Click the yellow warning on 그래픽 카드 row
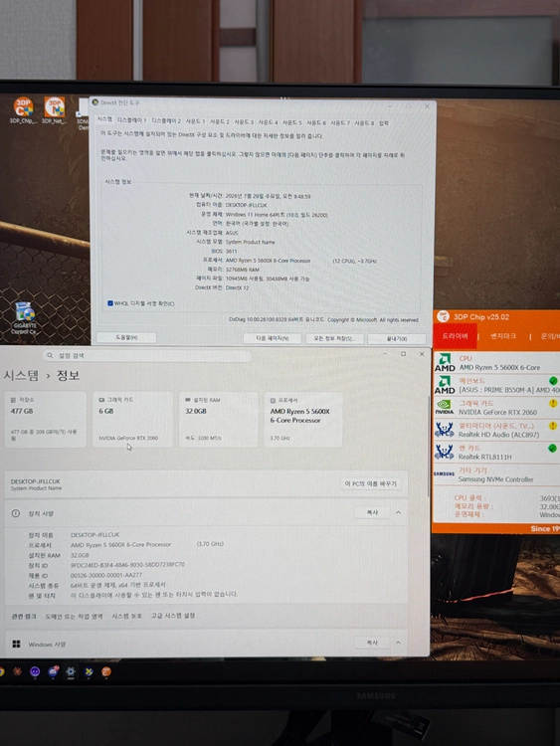Viewport: 560px width, 746px height. click(x=553, y=403)
